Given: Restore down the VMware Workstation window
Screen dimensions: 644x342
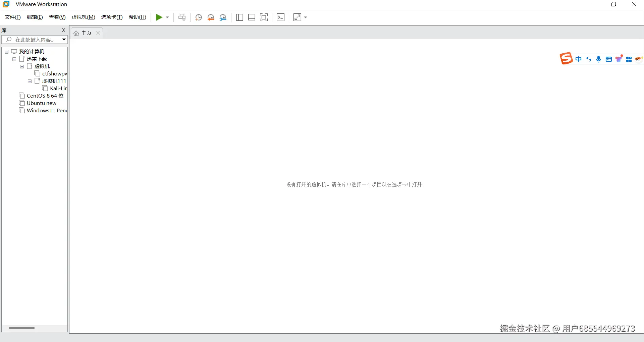Looking at the screenshot, I should coord(613,4).
